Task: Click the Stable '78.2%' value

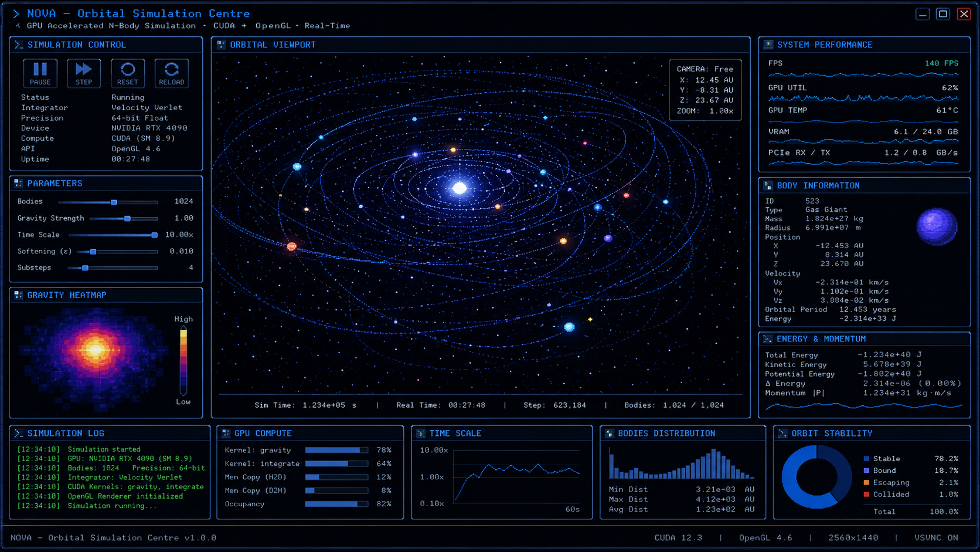Action: pos(947,459)
